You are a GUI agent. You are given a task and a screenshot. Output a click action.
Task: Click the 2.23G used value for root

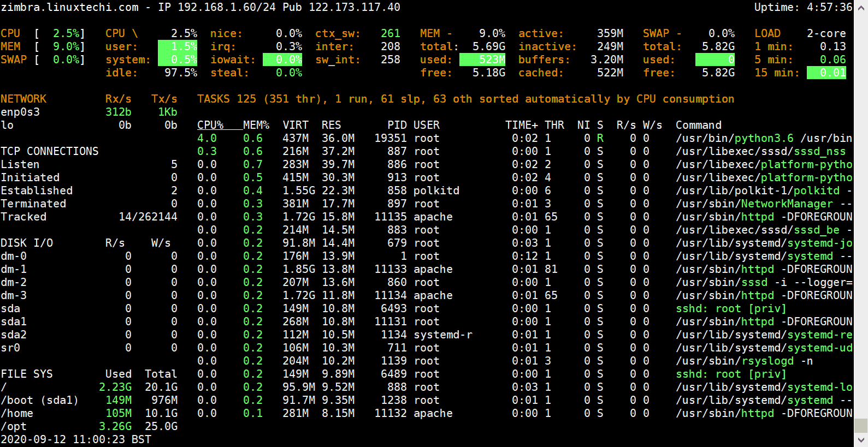(115, 387)
